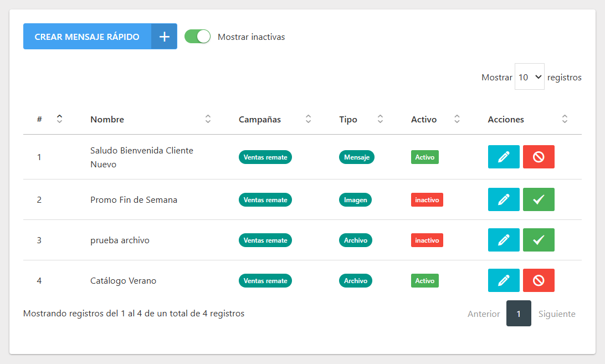
Task: Activate prueba archivo using the checkmark icon
Action: click(539, 240)
